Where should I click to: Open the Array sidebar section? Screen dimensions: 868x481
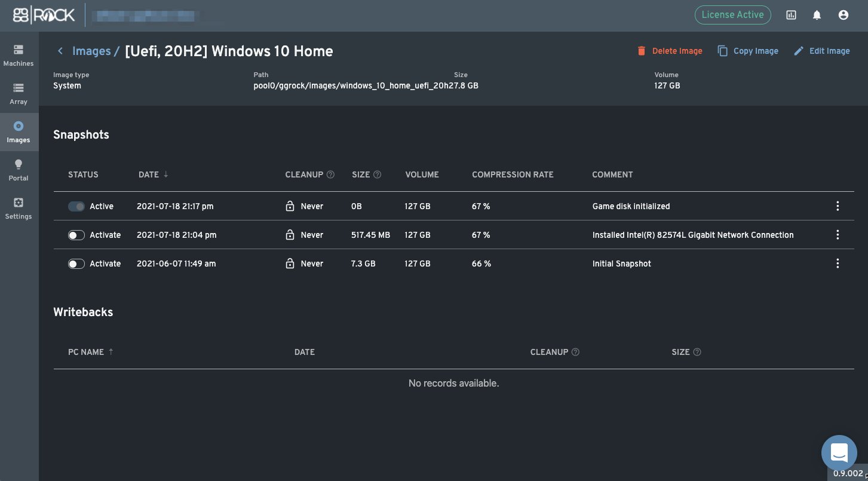pyautogui.click(x=19, y=94)
